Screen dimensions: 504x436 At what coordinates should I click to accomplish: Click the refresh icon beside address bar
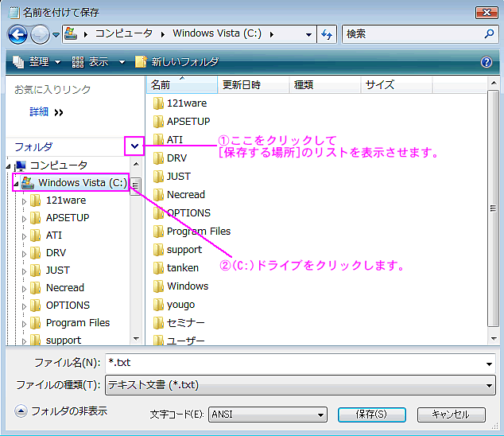[x=327, y=34]
